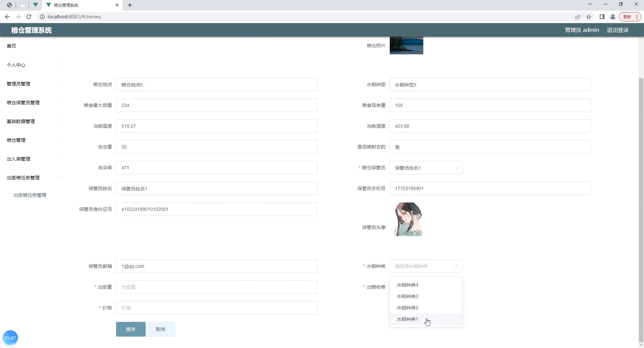Click 保管员姓名 field
Screen dimensions: 644x348
[217, 188]
